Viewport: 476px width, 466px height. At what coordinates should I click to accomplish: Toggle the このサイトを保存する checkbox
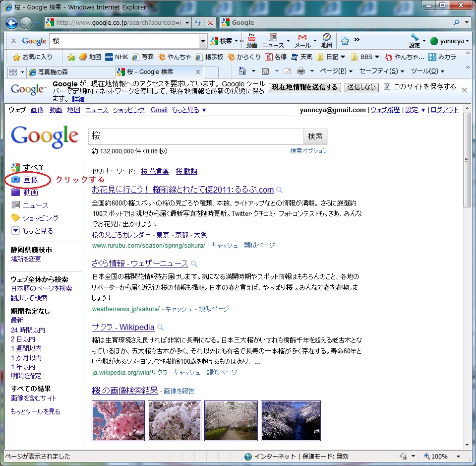point(387,86)
